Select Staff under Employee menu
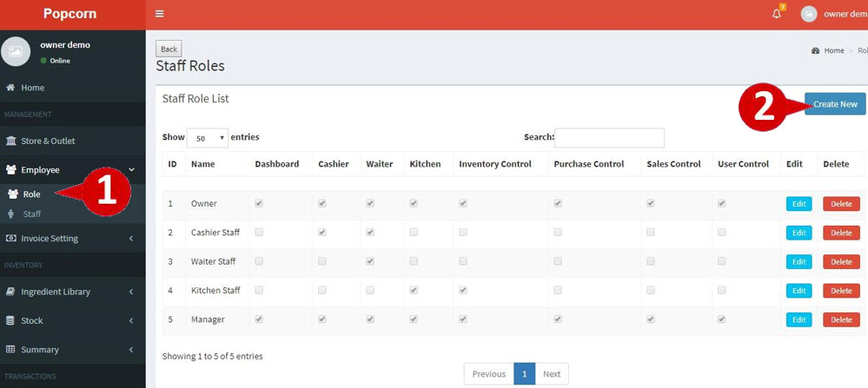This screenshot has height=388, width=868. [32, 214]
